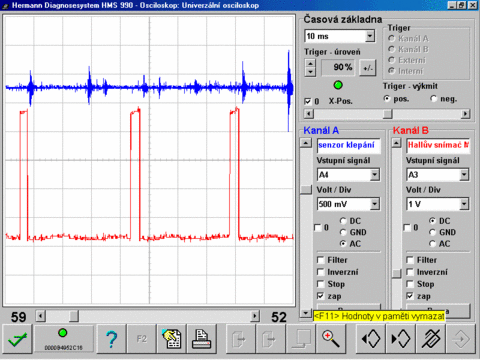Check the Stop box under Kanál A

pyautogui.click(x=321, y=284)
